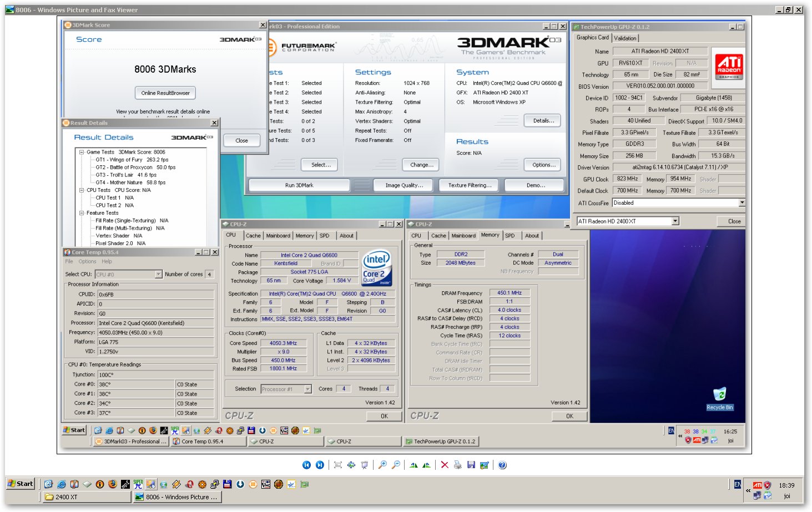Open viewer Help with blue question icon
Image resolution: width=812 pixels, height=512 pixels.
(x=502, y=465)
